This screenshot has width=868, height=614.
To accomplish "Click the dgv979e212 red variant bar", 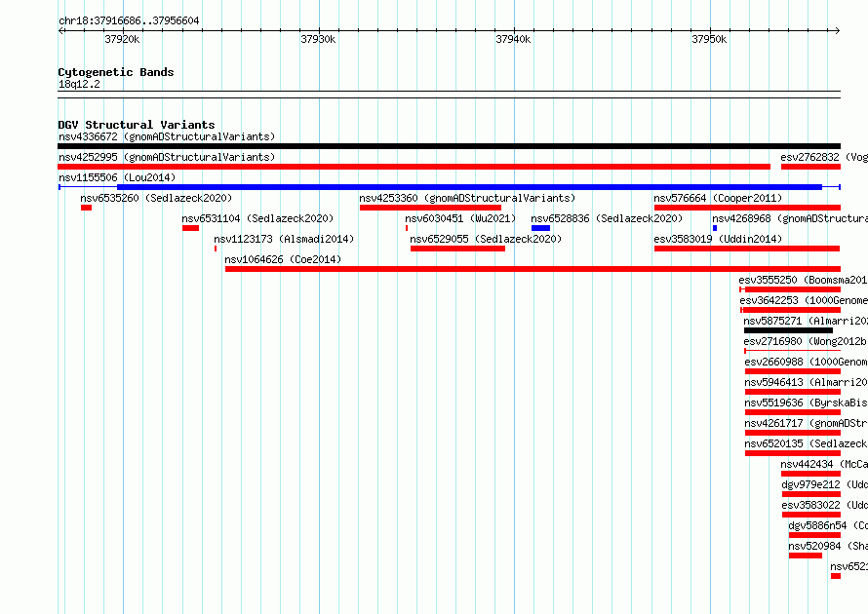I will (811, 494).
